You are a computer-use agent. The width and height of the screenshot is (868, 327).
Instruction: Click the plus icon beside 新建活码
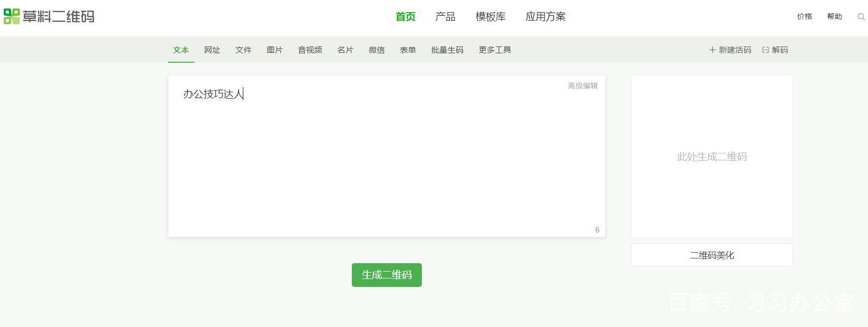(712, 50)
